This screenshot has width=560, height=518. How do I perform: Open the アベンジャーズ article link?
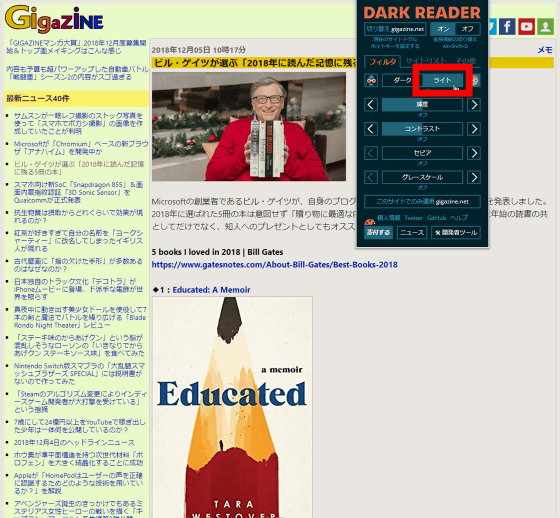(x=78, y=509)
